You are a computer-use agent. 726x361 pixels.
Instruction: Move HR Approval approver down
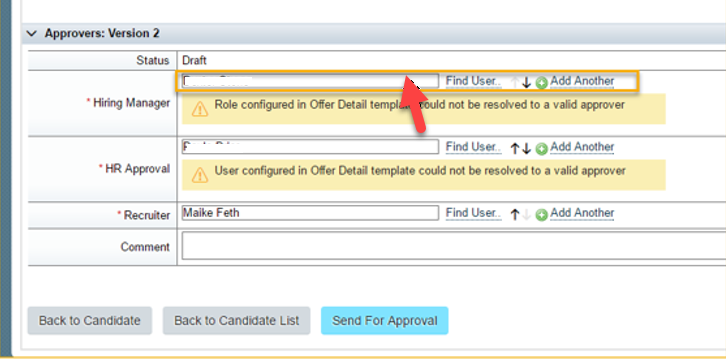(526, 149)
